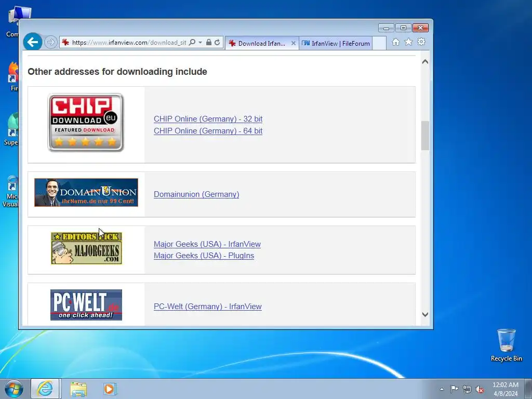The width and height of the screenshot is (532, 399).
Task: Open CHIP Online (Germany) - 64 bit link
Action: click(208, 130)
